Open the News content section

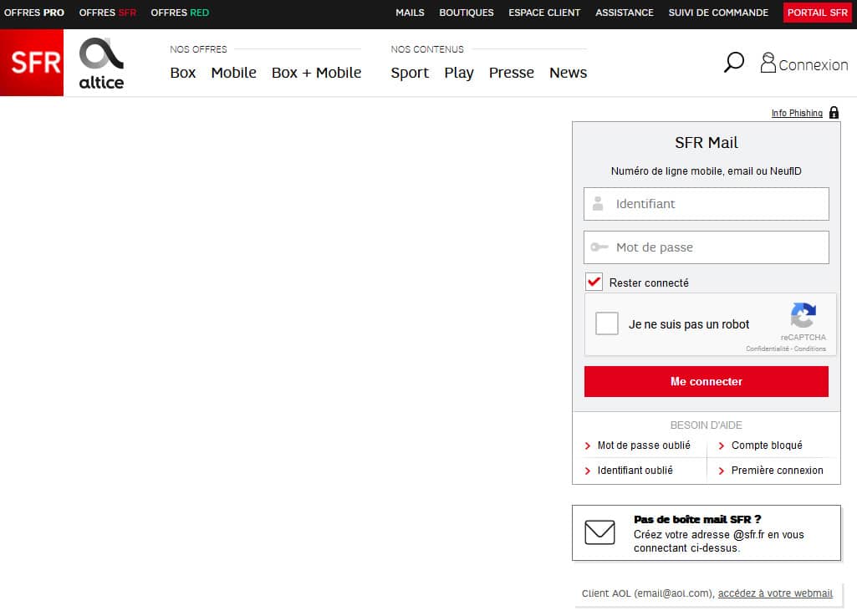[568, 73]
